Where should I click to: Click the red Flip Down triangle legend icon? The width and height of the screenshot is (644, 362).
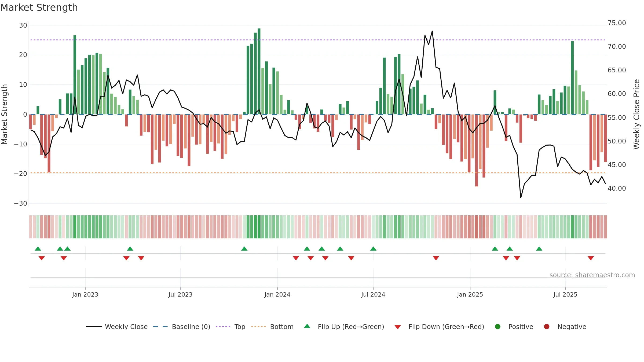pos(398,327)
